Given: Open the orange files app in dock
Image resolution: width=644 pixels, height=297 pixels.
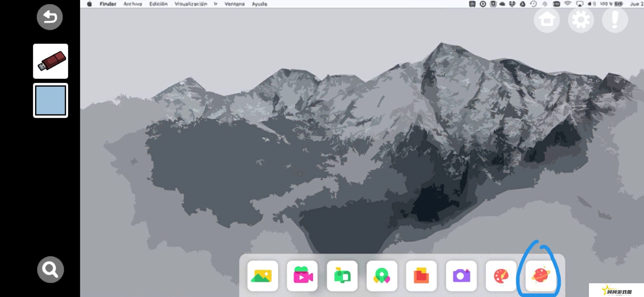Looking at the screenshot, I should pos(421,276).
